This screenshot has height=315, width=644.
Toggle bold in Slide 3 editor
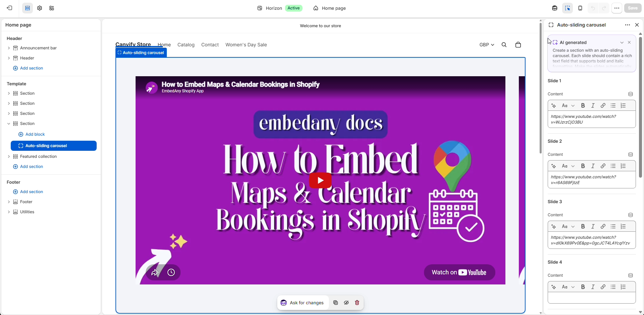583,226
